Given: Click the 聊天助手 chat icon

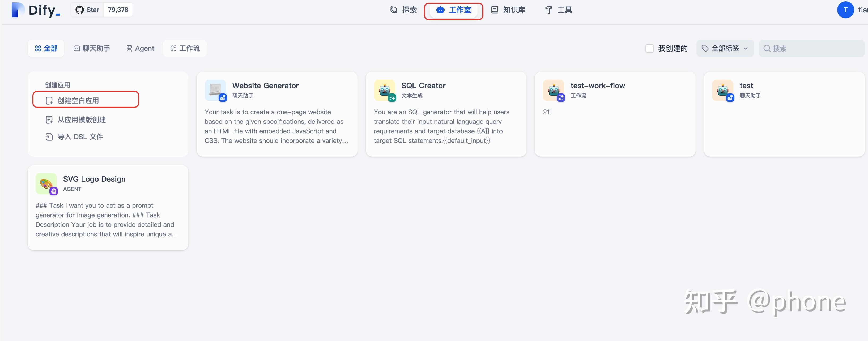Looking at the screenshot, I should click(77, 49).
